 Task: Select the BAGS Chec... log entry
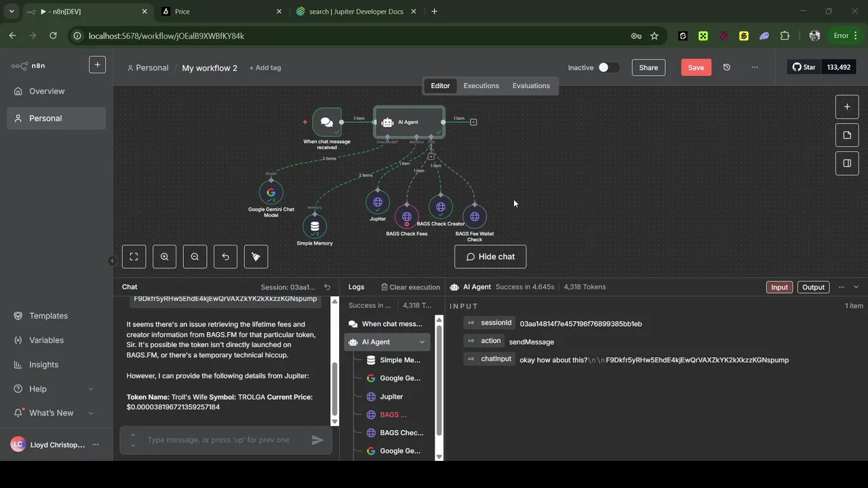[x=393, y=432]
